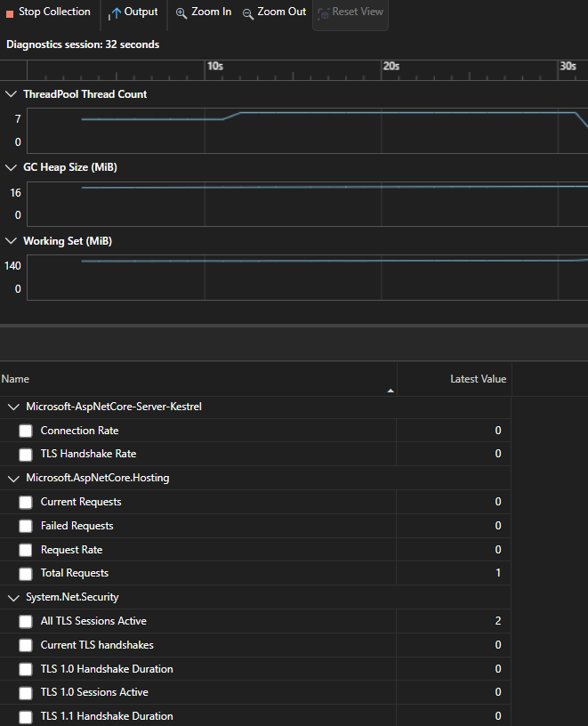Tick the Total Requests checkbox
Viewport: 588px width, 726px height.
point(26,573)
